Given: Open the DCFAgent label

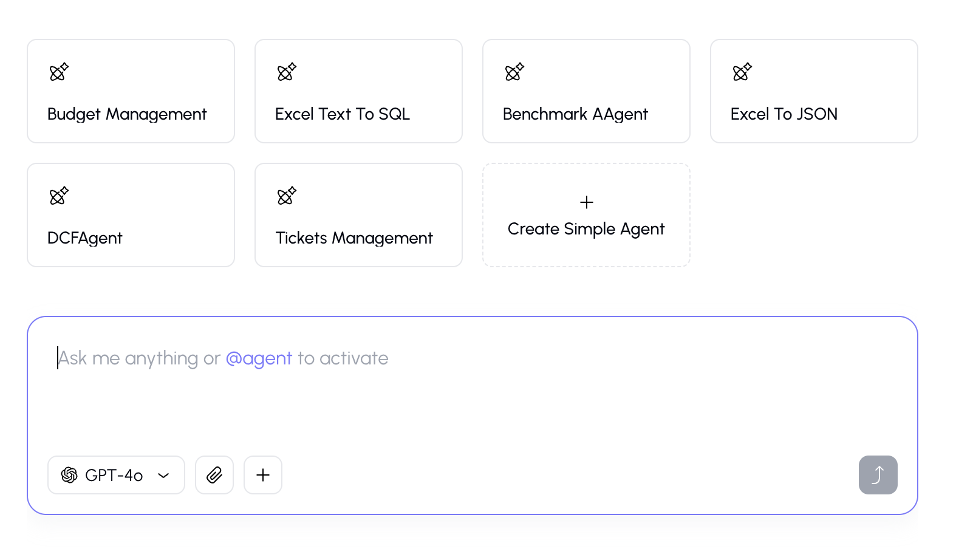Looking at the screenshot, I should 85,238.
